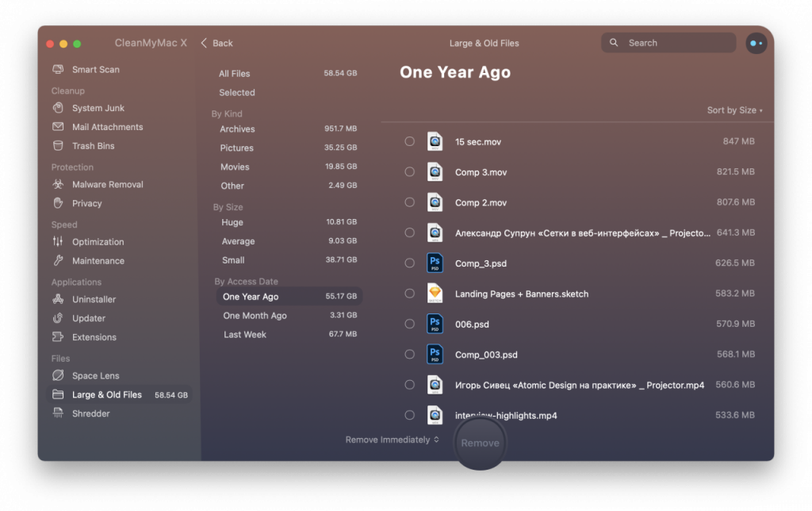Check the checkbox for 15 sec.mov
The width and height of the screenshot is (812, 511).
[x=409, y=141]
